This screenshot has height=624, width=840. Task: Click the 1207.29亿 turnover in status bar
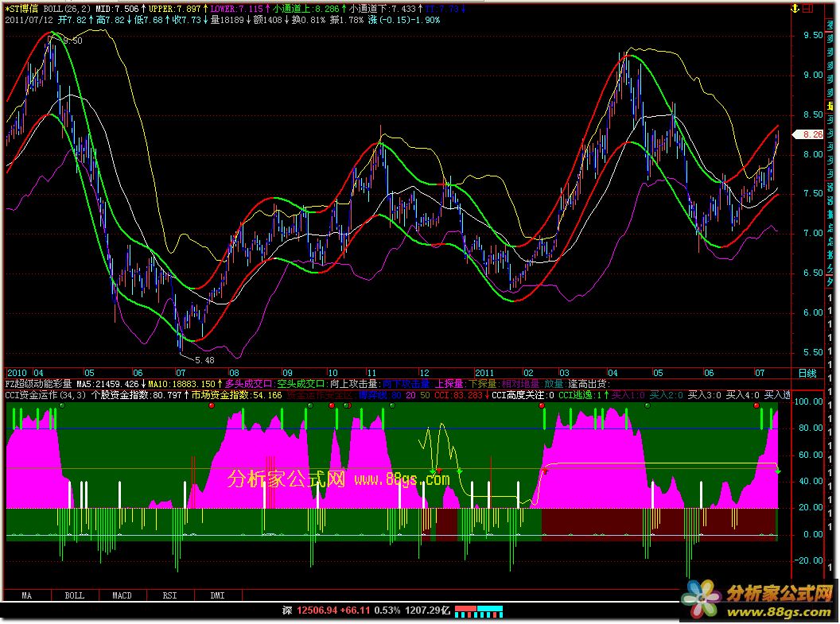click(427, 610)
